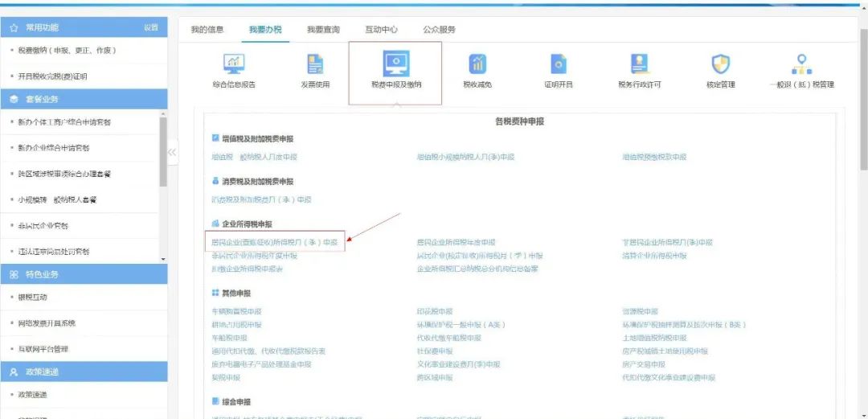
Task: Open the 一般退(抵)税管理 icon
Action: 801,64
